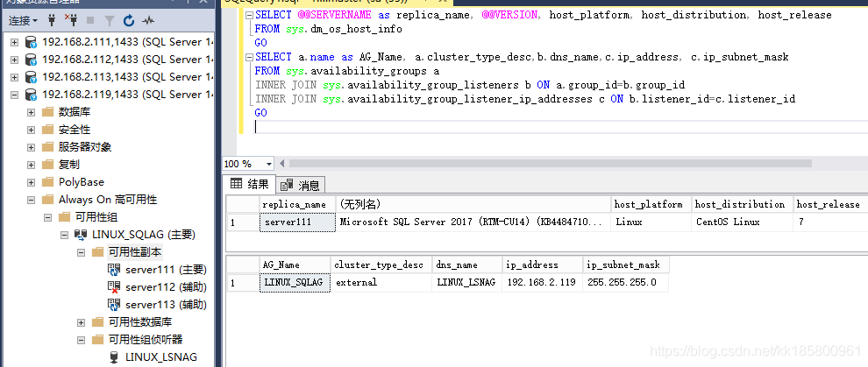868x367 pixels.
Task: Expand the 复制 folder
Action: pyautogui.click(x=32, y=165)
